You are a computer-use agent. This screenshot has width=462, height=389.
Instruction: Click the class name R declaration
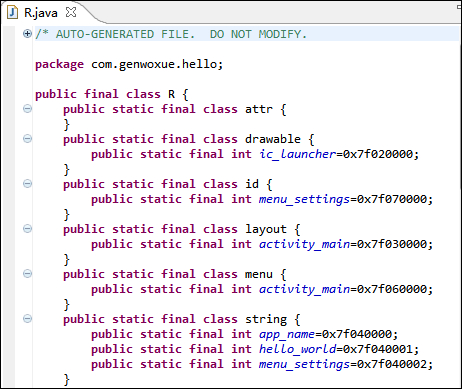171,94
